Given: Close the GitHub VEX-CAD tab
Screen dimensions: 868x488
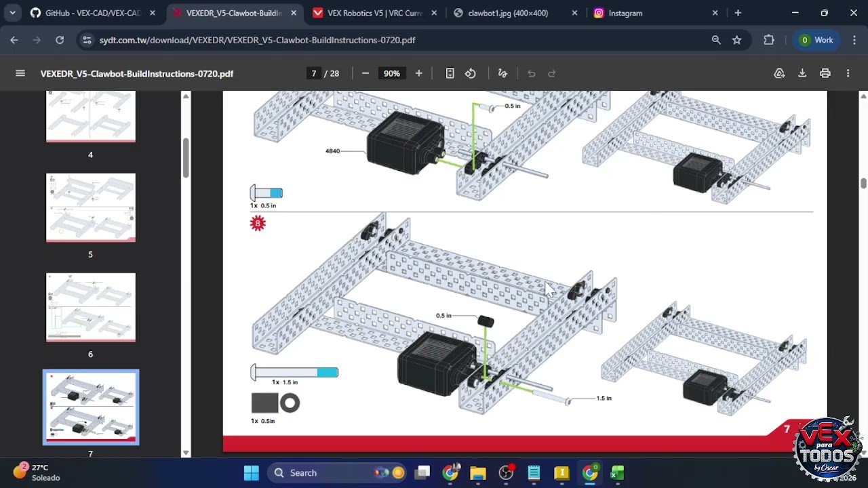Looking at the screenshot, I should point(153,13).
